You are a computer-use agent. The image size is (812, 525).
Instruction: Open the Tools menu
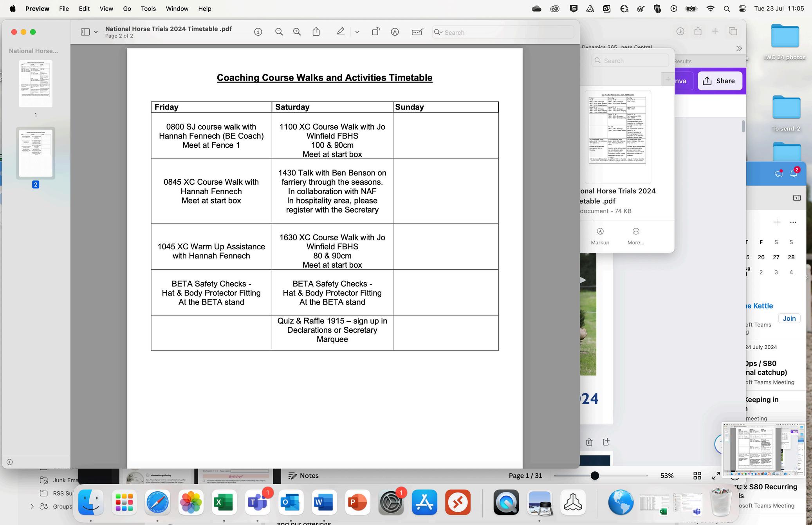point(148,9)
